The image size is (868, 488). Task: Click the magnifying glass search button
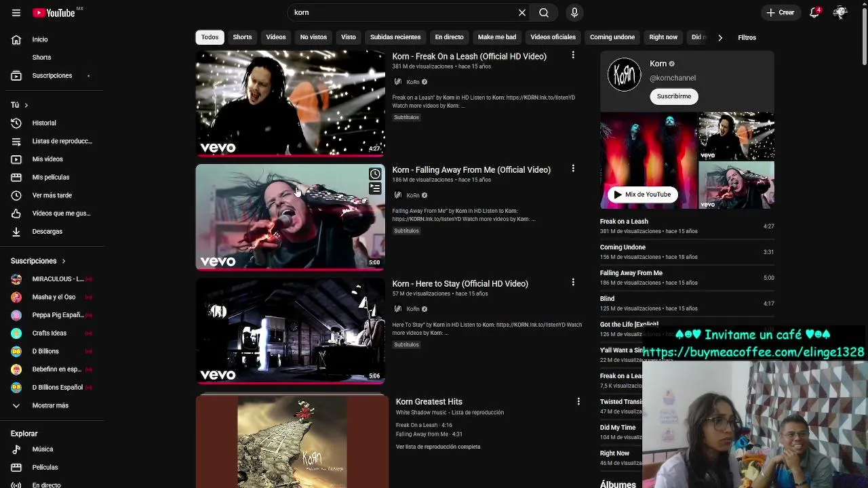544,13
